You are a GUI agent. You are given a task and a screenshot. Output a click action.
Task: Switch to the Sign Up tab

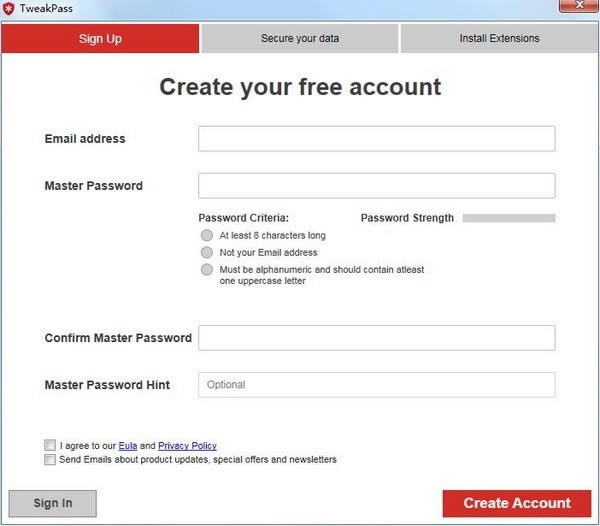100,39
